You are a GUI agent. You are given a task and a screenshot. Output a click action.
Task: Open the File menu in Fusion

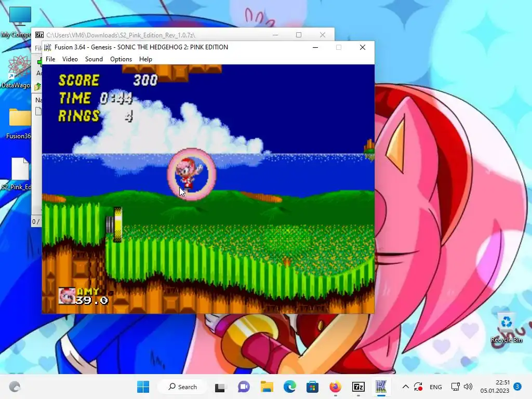click(x=50, y=59)
